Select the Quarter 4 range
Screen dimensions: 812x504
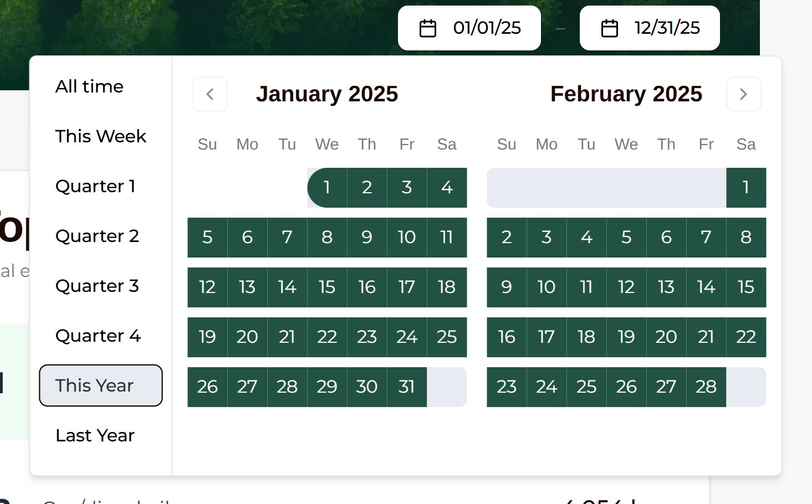(98, 336)
